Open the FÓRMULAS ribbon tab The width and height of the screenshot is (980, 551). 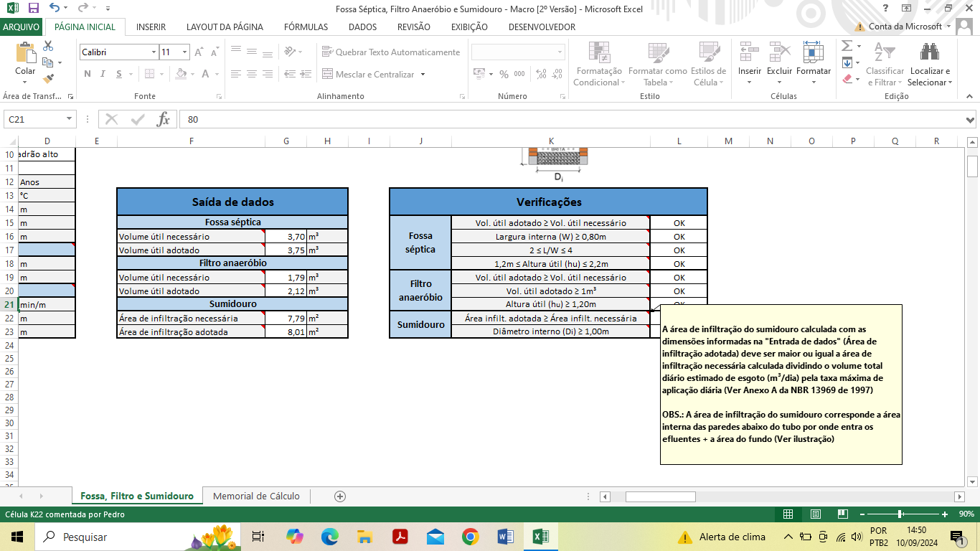(x=306, y=27)
